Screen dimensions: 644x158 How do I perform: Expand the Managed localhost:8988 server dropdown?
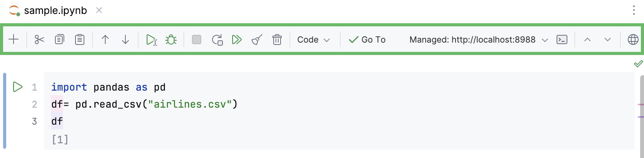[479, 39]
